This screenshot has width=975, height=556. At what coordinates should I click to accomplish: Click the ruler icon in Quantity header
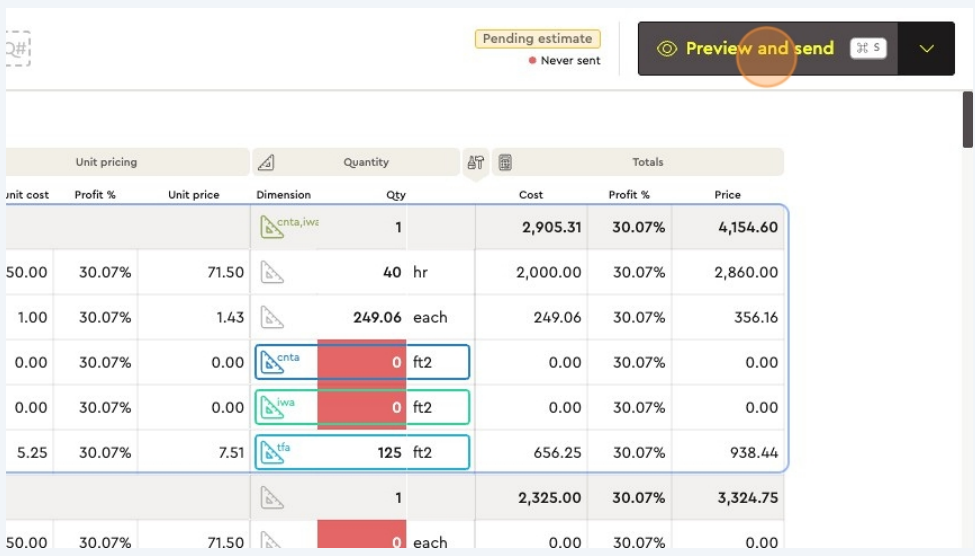coord(266,162)
